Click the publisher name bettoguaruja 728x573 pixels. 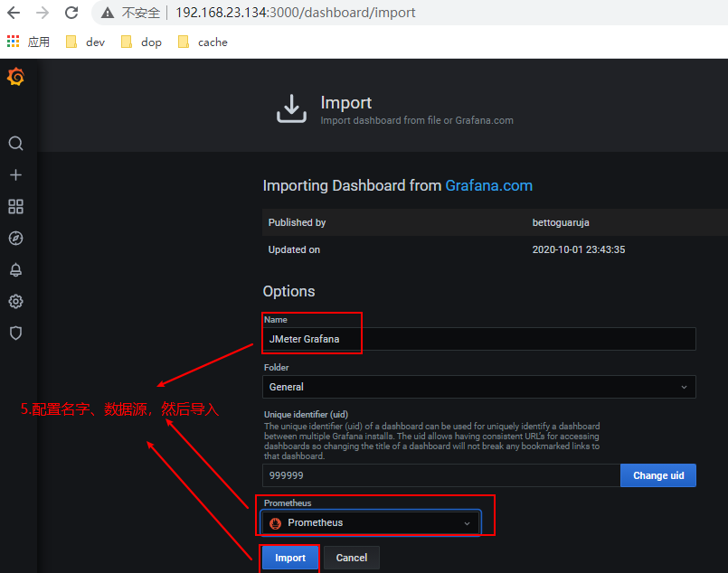pyautogui.click(x=561, y=222)
